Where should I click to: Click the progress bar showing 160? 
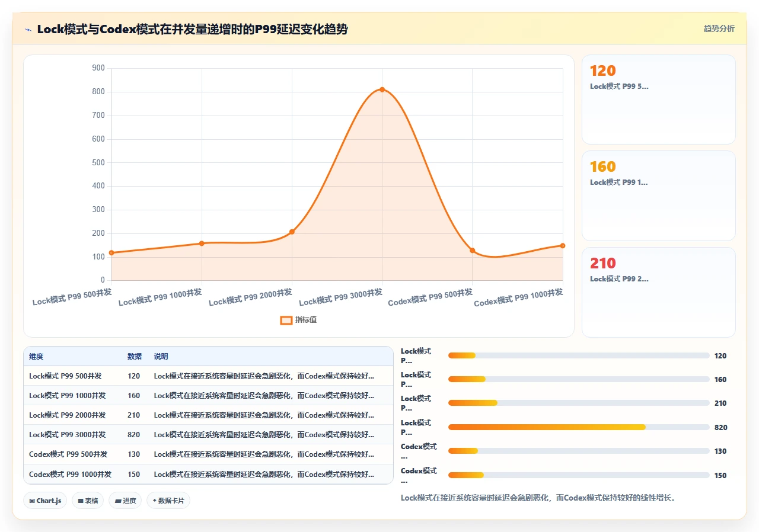pos(579,379)
